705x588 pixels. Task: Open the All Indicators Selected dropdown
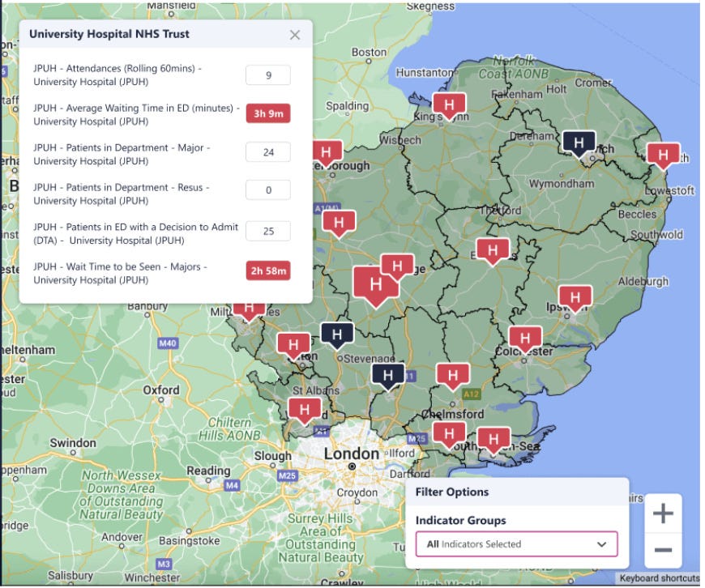pos(517,544)
